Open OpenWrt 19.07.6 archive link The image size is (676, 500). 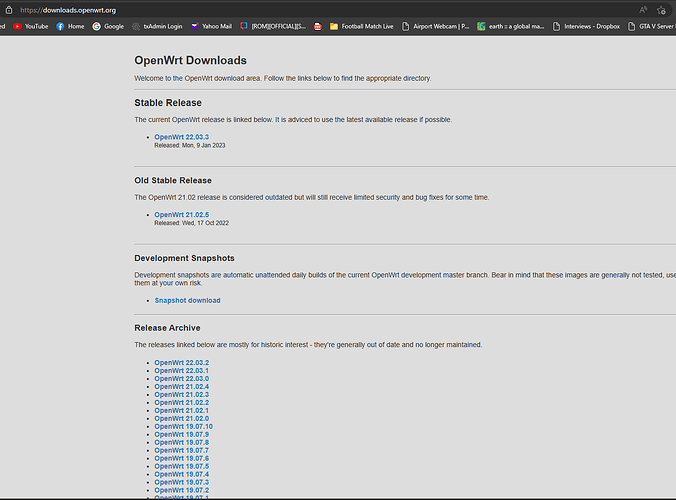tap(182, 458)
